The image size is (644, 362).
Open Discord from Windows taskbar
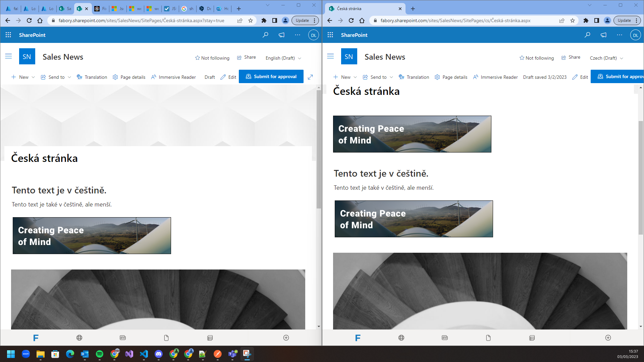coord(159,354)
